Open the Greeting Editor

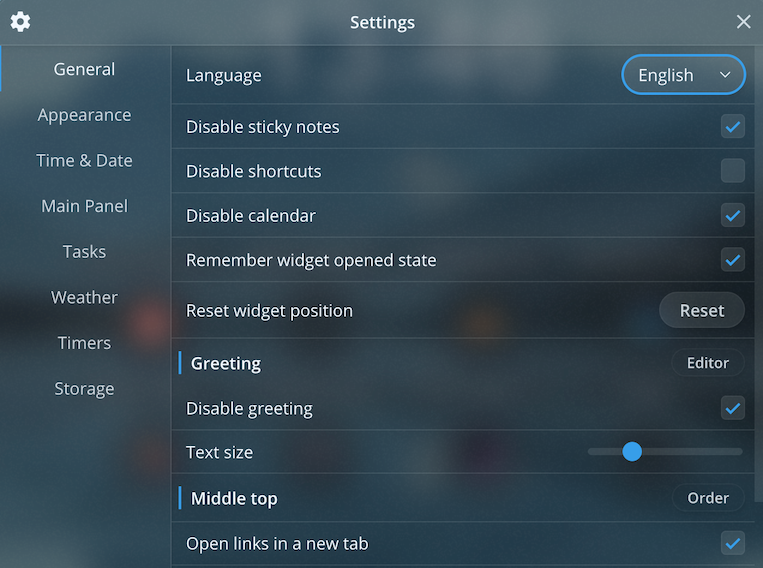(707, 363)
